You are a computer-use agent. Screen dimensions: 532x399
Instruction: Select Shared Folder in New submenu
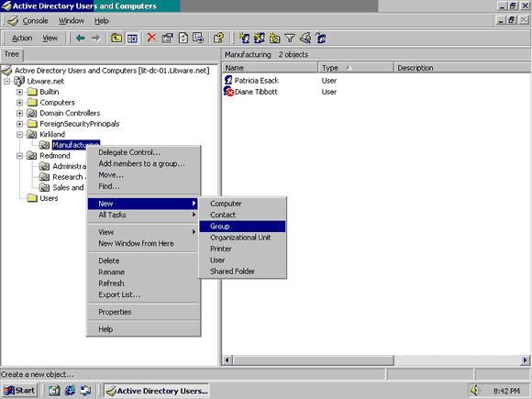tap(242, 272)
